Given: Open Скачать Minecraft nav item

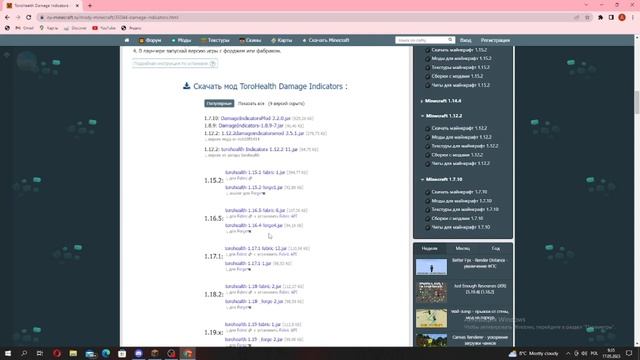Looking at the screenshot, I should (x=326, y=40).
